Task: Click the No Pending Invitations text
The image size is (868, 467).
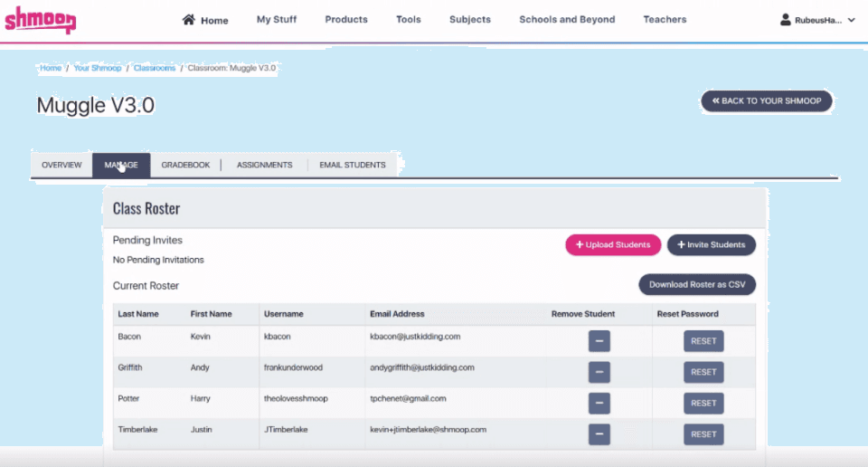Action: (158, 260)
